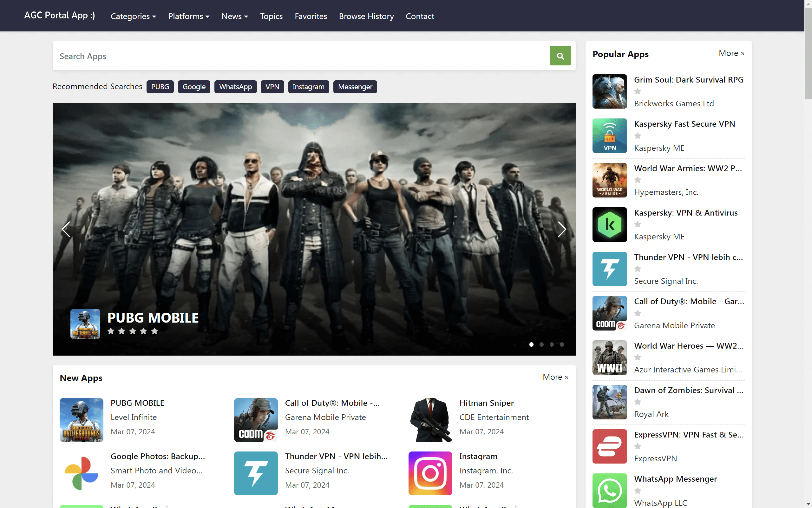This screenshot has height=508, width=812.
Task: Open Call of Duty icon in New Apps
Action: click(256, 420)
